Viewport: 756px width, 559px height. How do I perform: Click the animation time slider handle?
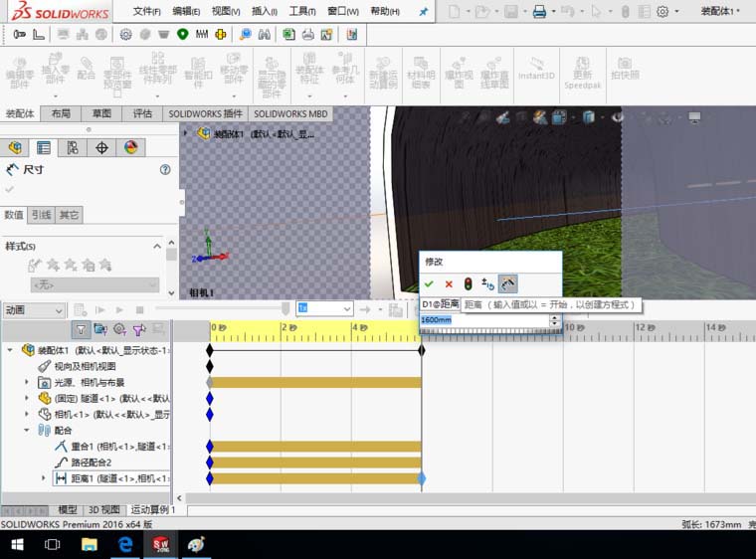point(285,308)
